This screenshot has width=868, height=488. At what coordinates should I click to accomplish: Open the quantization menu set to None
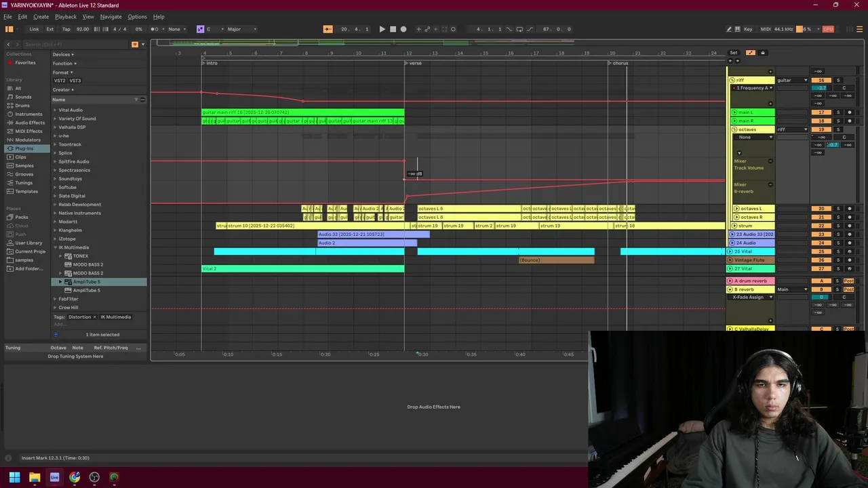tap(177, 29)
